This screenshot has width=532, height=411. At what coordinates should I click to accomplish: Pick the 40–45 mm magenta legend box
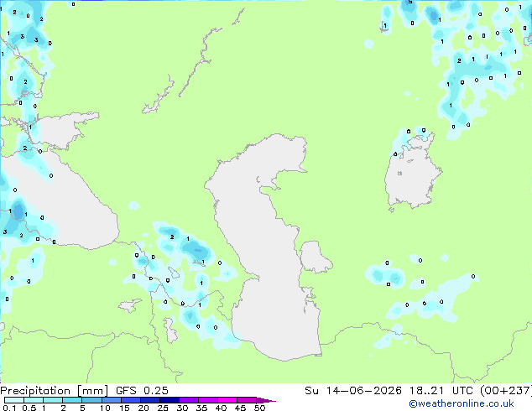pyautogui.click(x=227, y=400)
